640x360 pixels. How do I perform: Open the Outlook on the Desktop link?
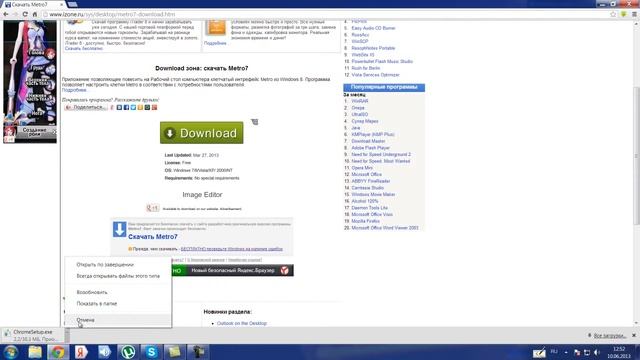(242, 323)
